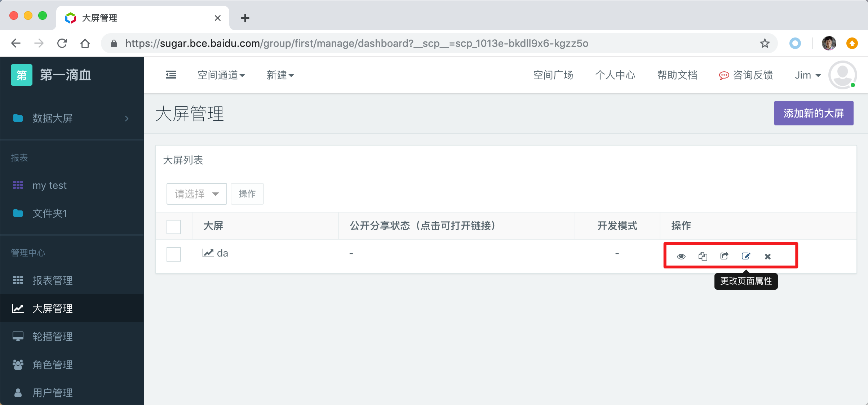Open 角色管理 page
The height and width of the screenshot is (405, 868).
[x=53, y=365]
